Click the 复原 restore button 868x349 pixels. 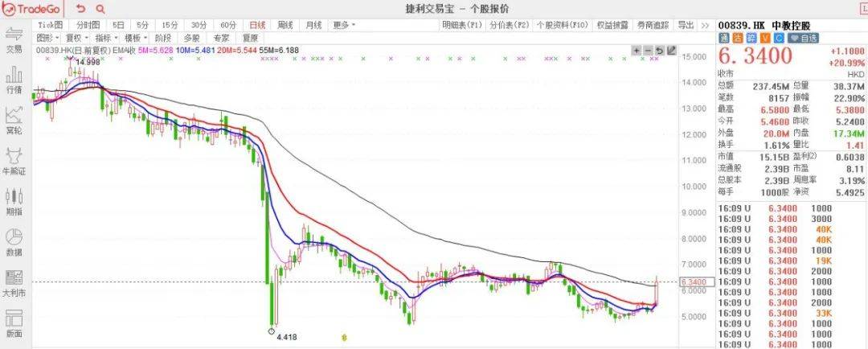[x=250, y=38]
